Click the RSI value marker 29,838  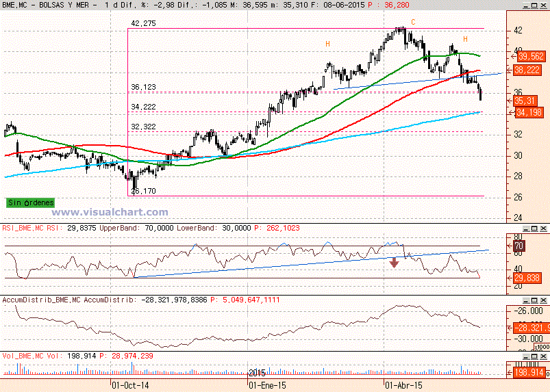pos(527,278)
